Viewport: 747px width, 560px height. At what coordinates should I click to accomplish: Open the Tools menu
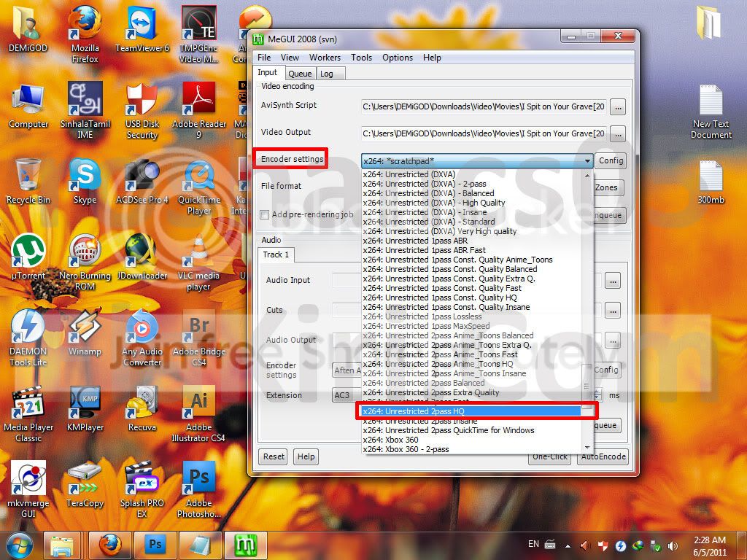click(x=362, y=58)
